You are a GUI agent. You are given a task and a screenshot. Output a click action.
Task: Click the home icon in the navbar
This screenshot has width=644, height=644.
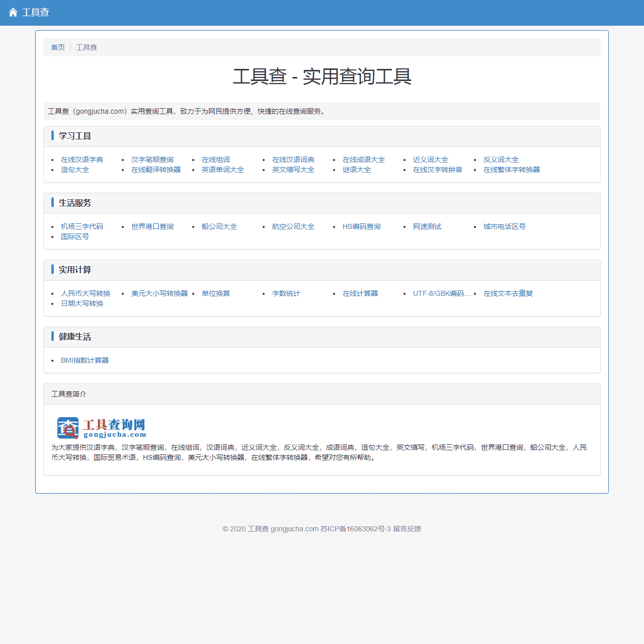click(13, 12)
